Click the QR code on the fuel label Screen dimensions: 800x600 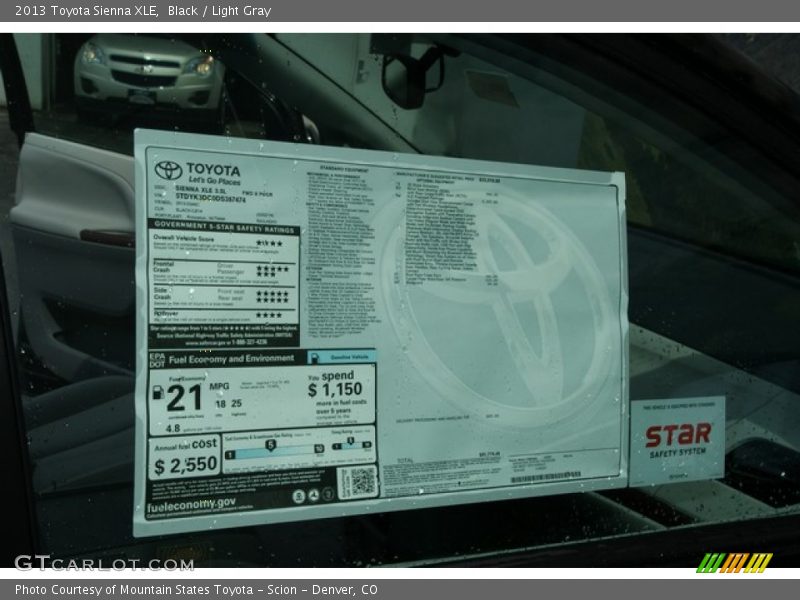(362, 481)
